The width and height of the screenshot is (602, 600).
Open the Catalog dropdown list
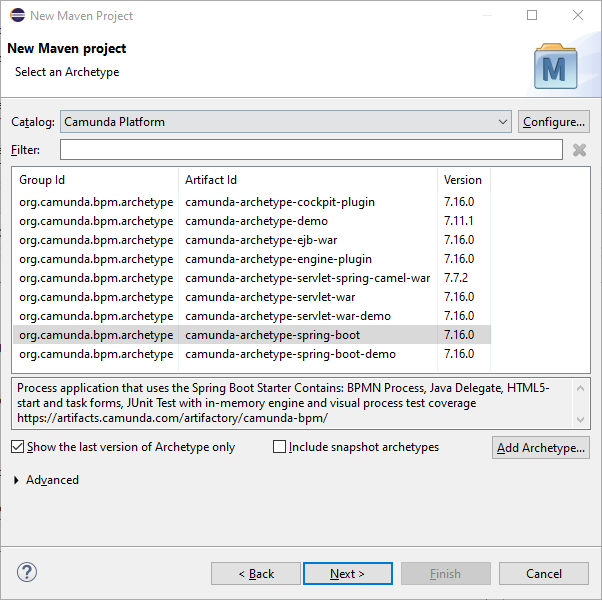(x=503, y=122)
